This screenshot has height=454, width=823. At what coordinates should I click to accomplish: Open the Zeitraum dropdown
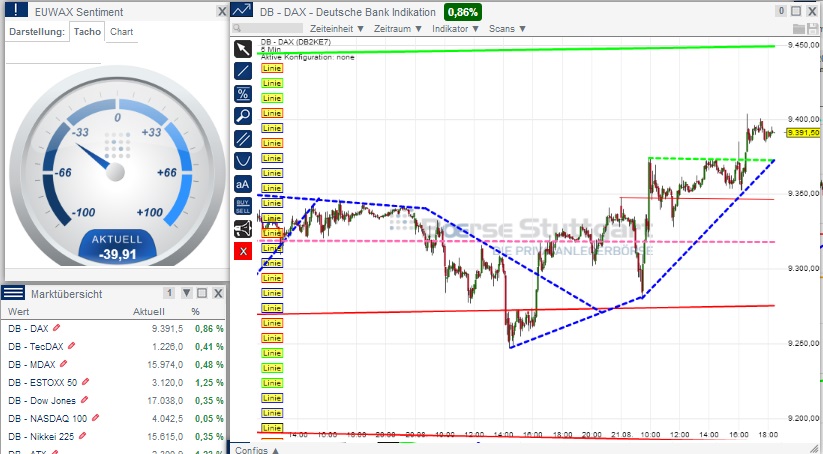coord(398,29)
